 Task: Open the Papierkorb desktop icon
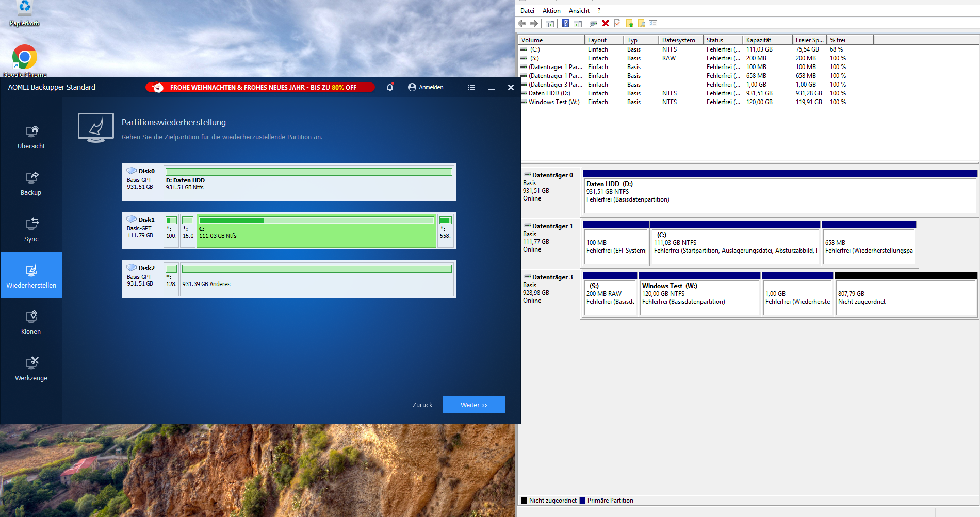pos(24,13)
